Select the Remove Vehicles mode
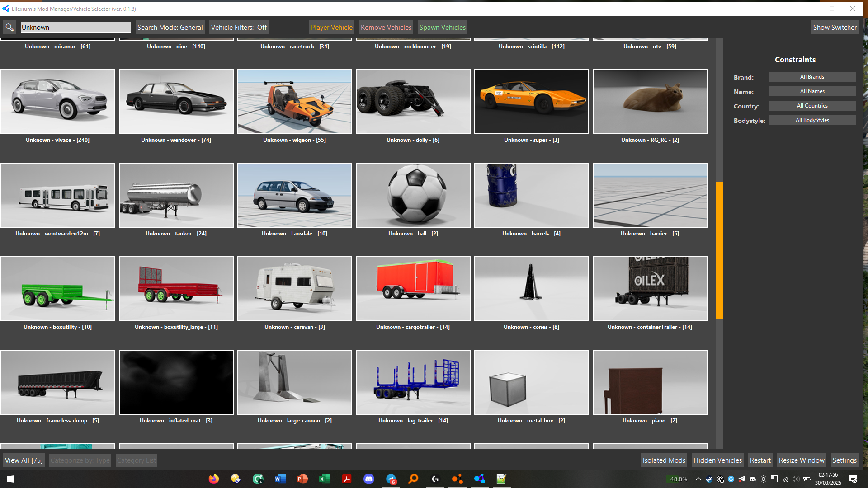The height and width of the screenshot is (488, 868). coord(386,28)
